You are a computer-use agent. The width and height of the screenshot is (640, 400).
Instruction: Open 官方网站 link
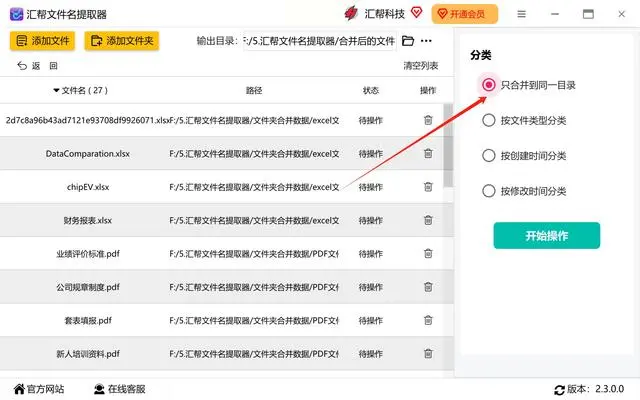tap(39, 389)
